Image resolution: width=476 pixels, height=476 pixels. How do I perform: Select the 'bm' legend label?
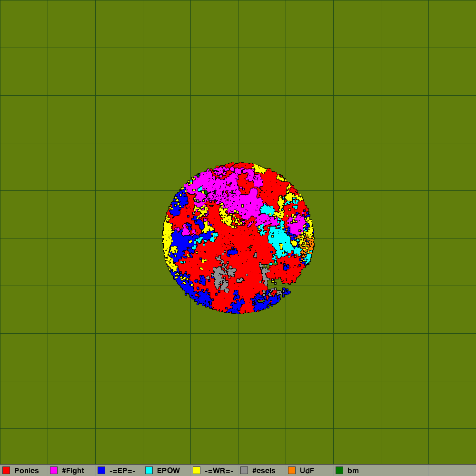[x=353, y=471]
